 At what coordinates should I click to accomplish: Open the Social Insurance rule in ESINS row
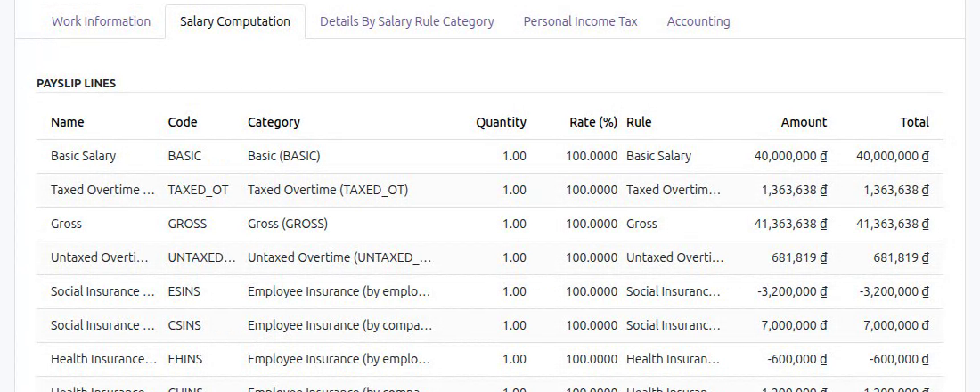674,291
